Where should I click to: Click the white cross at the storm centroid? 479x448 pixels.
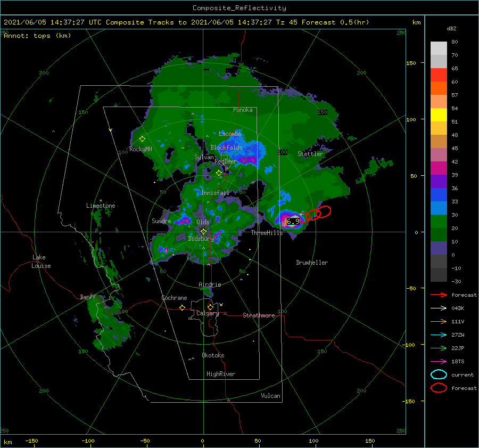tap(301, 214)
